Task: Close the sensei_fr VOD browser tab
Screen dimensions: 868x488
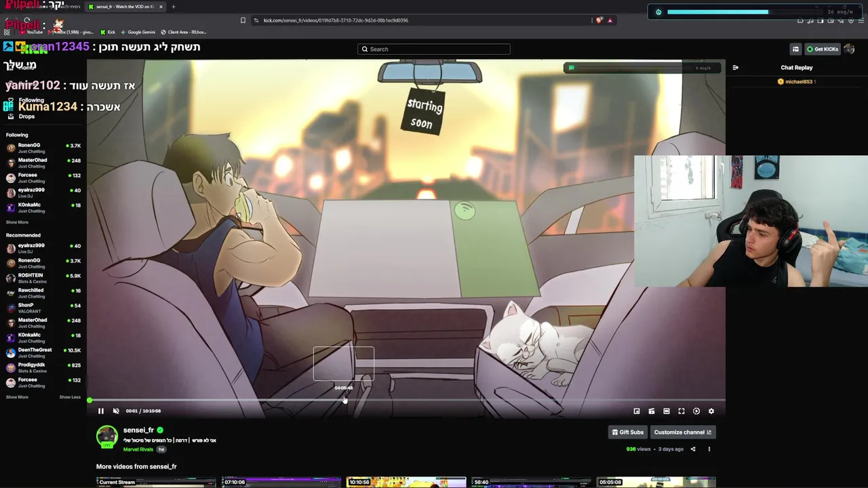Action: (161, 7)
